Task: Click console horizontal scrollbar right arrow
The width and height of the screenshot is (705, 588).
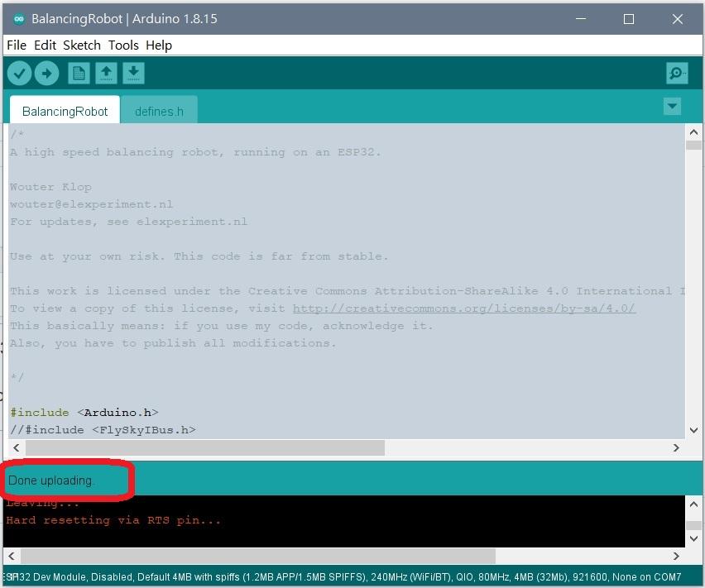Action: point(676,556)
